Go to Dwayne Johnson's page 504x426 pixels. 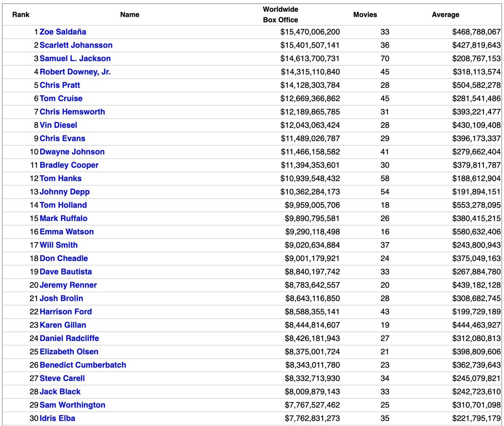click(x=72, y=152)
